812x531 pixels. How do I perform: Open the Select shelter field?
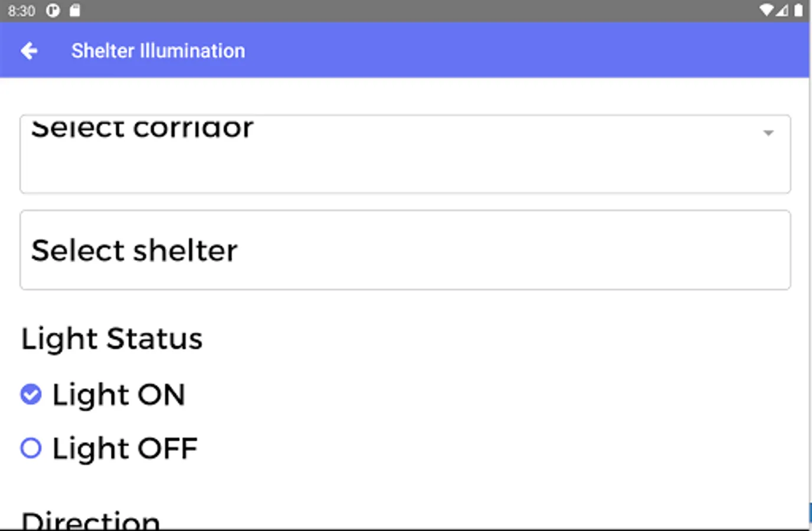(x=405, y=250)
